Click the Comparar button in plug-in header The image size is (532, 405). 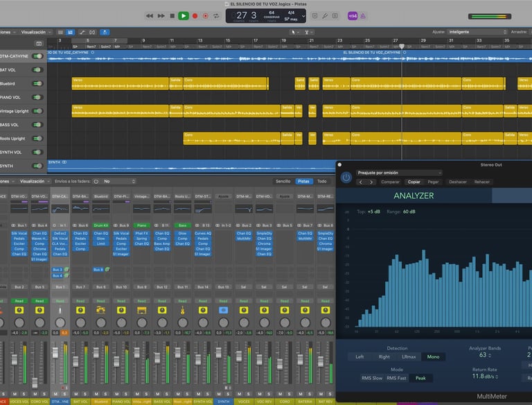tap(390, 182)
